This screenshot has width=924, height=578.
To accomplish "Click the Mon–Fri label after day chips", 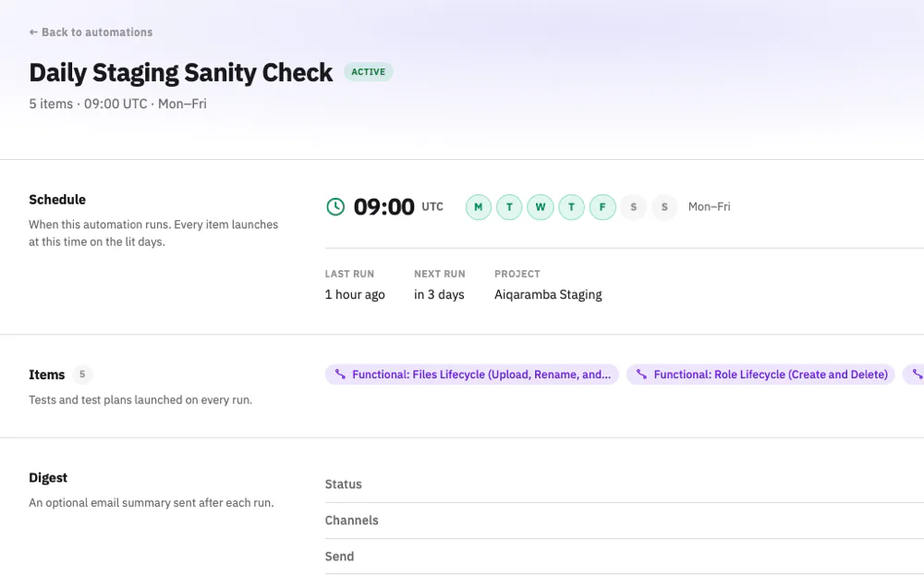I will [709, 207].
